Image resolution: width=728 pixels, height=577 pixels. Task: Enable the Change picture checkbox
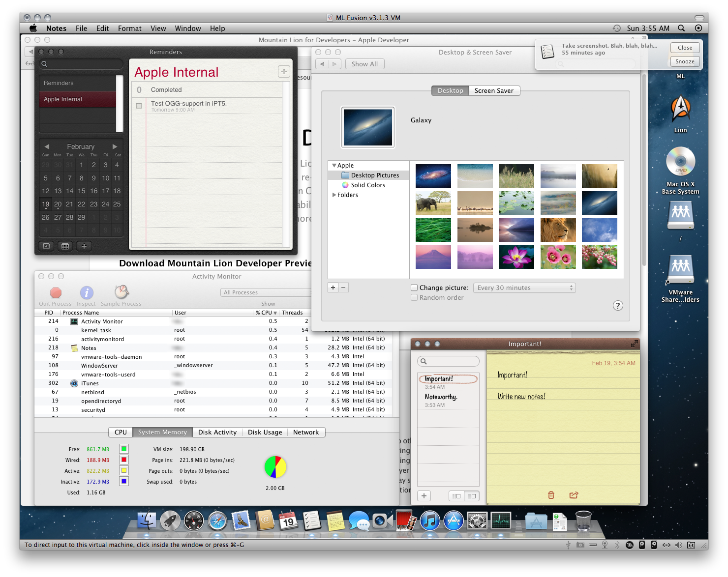coord(414,288)
